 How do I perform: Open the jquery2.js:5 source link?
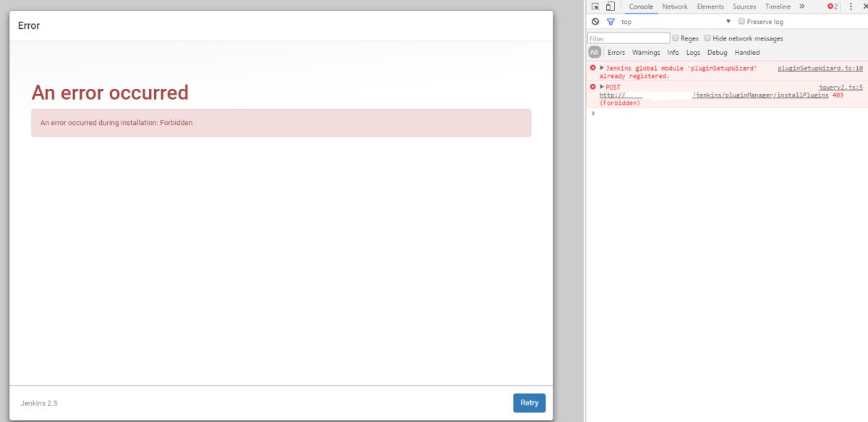(841, 87)
